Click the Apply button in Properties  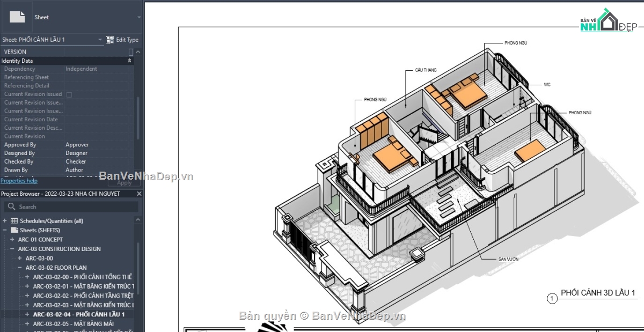click(124, 182)
